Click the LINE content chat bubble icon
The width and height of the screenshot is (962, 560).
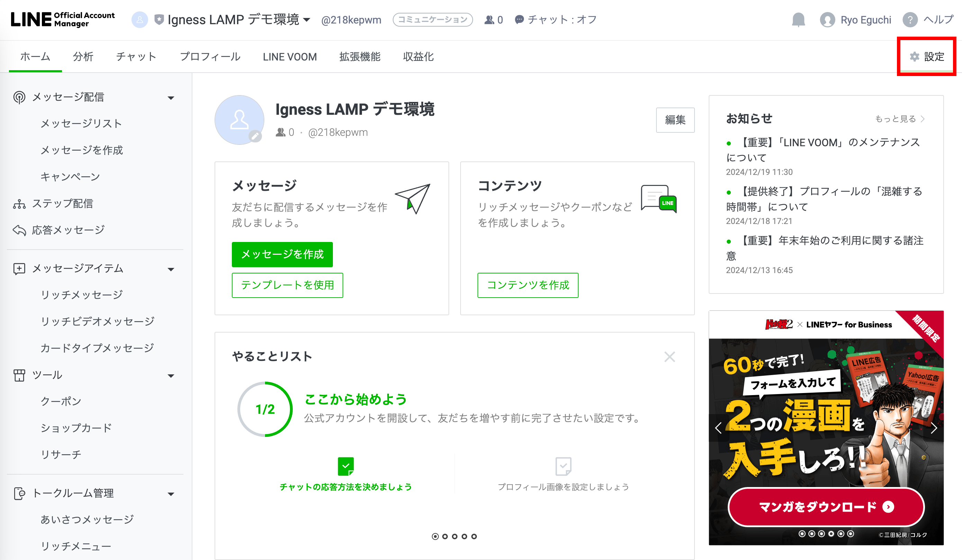658,198
